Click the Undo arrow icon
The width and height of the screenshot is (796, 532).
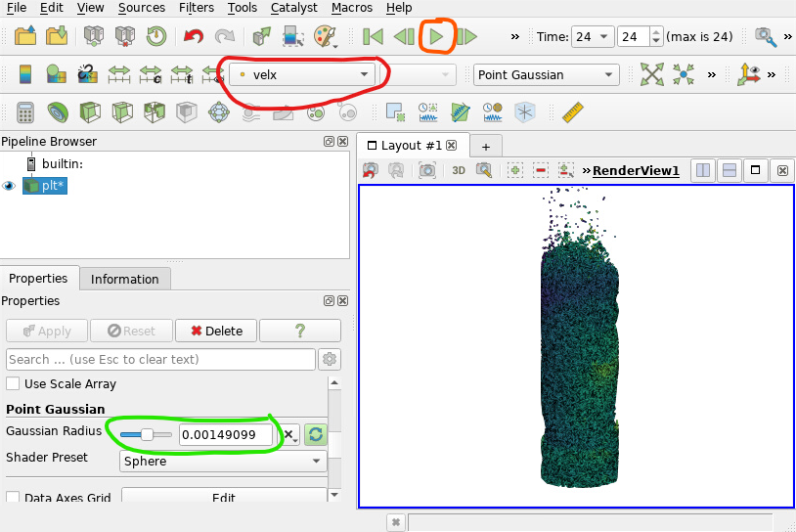tap(194, 37)
